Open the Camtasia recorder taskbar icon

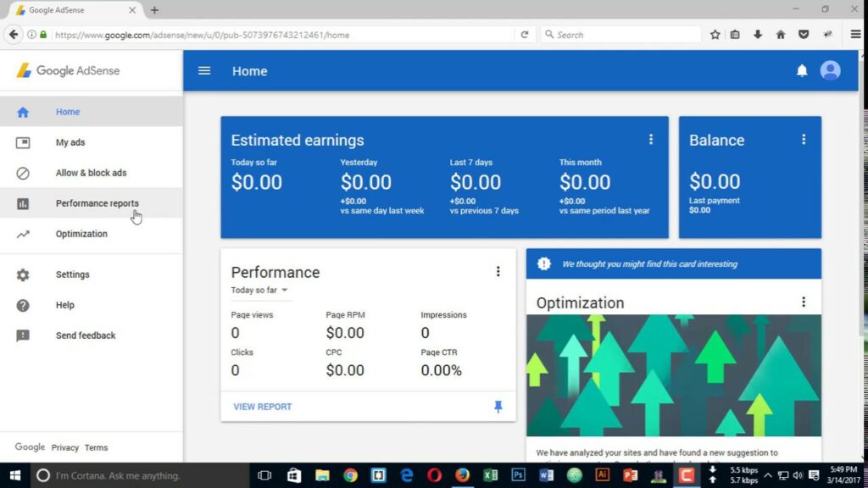coord(687,475)
